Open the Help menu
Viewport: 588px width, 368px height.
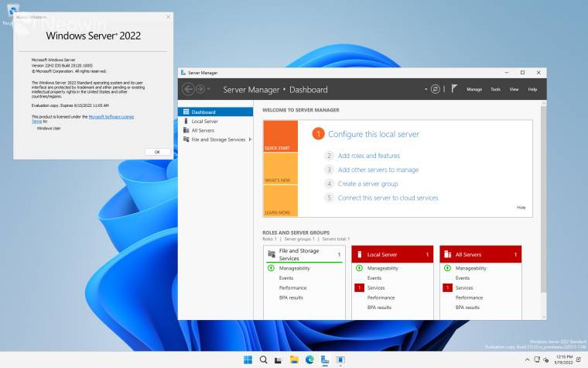pos(532,89)
